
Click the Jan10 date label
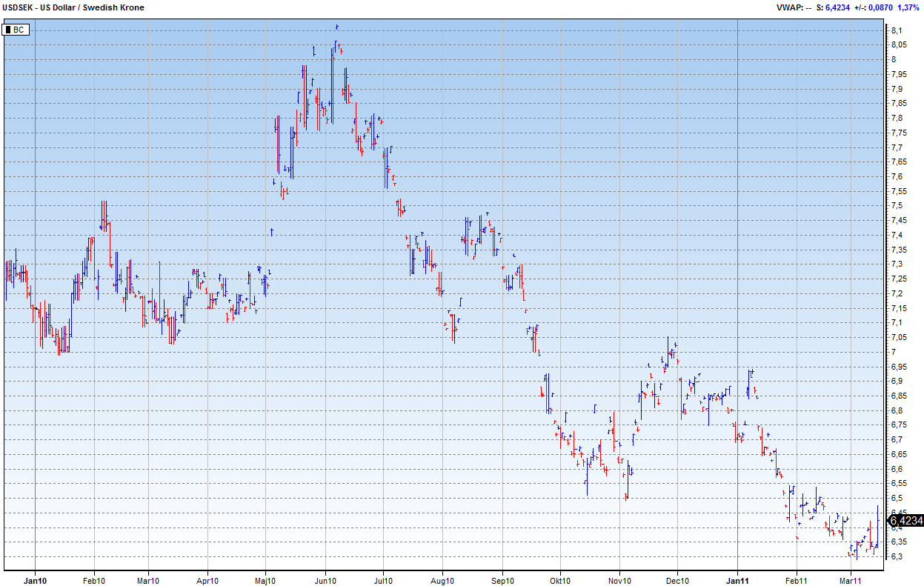35,581
